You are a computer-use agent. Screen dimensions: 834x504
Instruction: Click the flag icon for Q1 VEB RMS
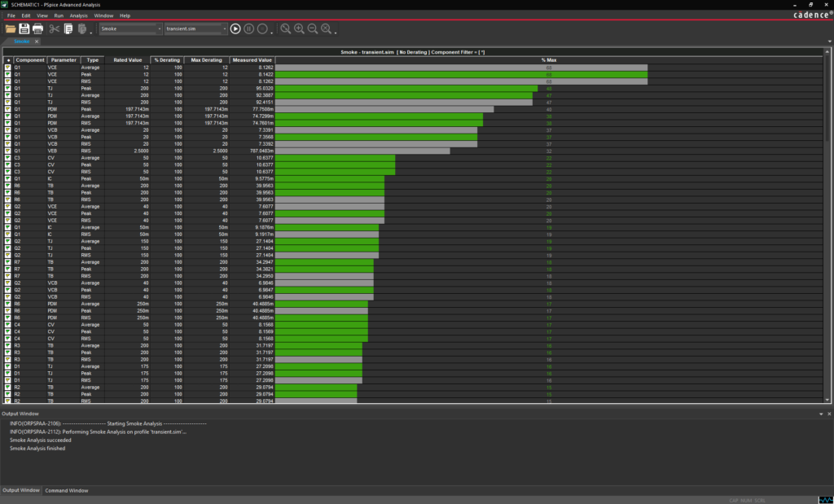click(8, 151)
